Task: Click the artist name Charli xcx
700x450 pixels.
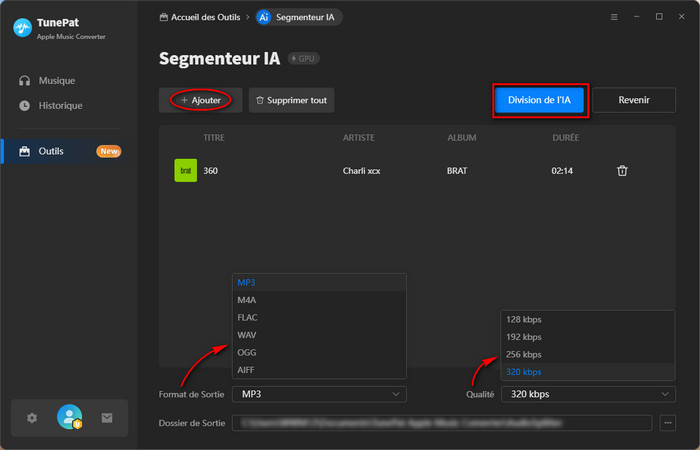Action: tap(362, 171)
